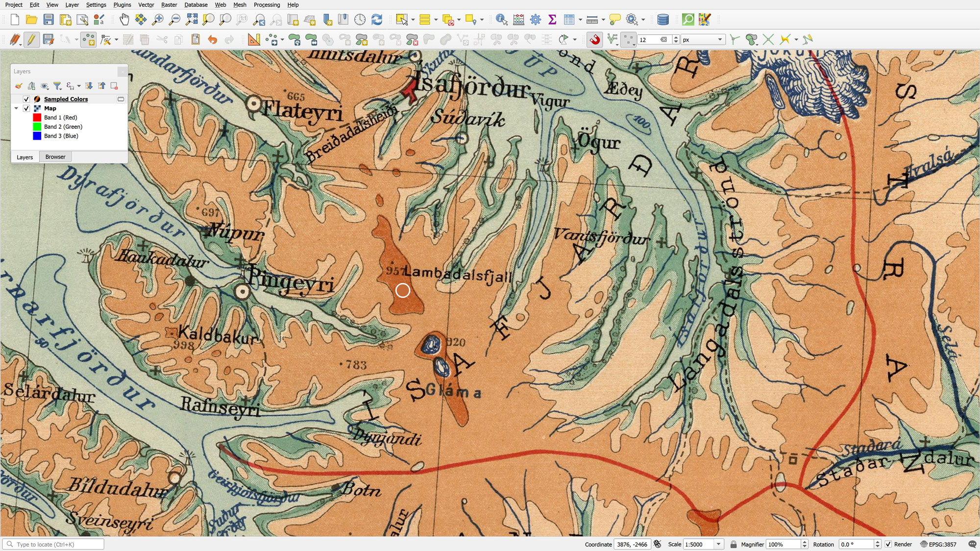Screen dimensions: 980x551
Task: Click the Zoom Full extent icon
Action: [192, 20]
